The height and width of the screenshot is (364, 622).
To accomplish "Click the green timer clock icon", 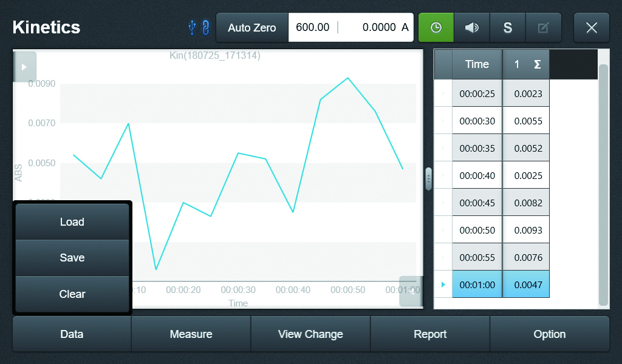I will pos(436,27).
